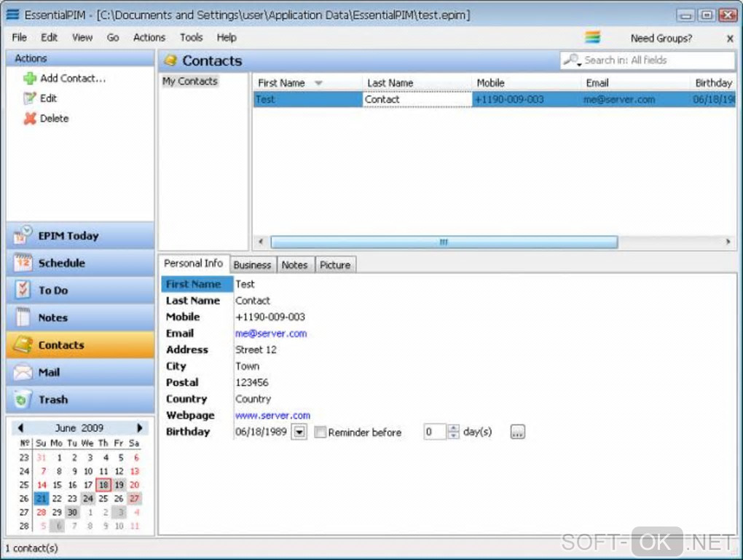The width and height of the screenshot is (743, 560).
Task: Select June 30 in the mini calendar
Action: coord(72,512)
